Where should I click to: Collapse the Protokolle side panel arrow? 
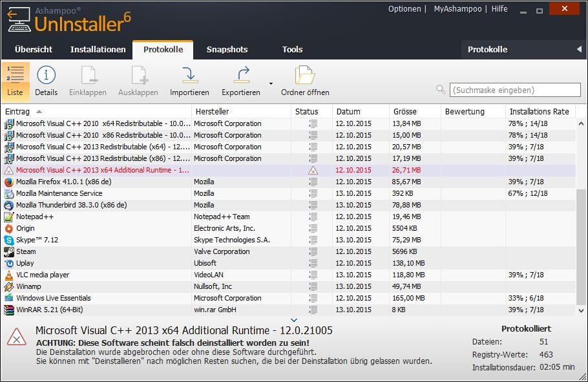[579, 49]
